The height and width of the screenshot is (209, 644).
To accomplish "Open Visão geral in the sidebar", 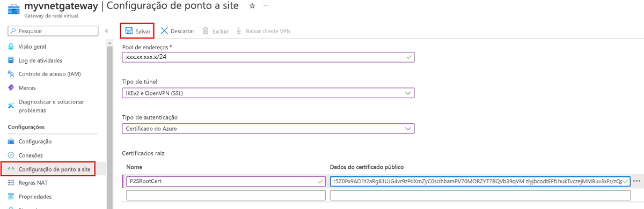I will [32, 46].
